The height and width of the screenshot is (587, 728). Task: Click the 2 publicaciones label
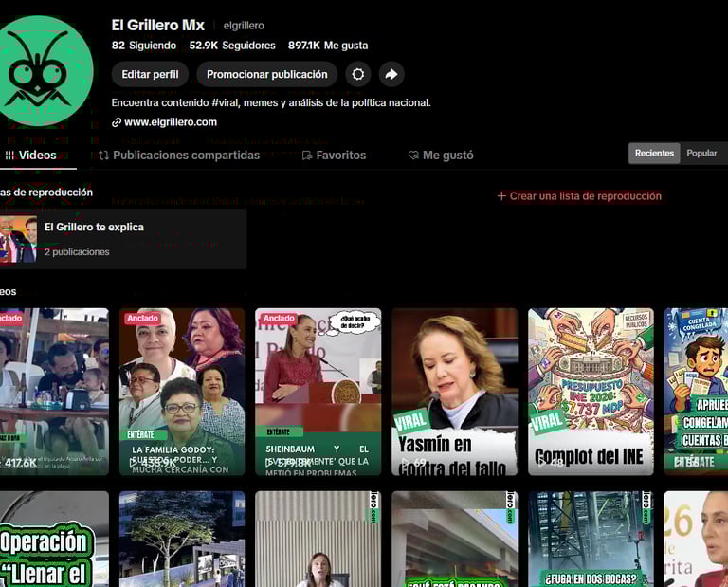point(77,251)
